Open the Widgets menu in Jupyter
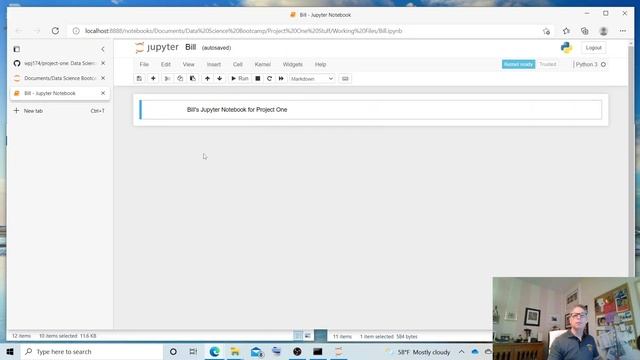Screen dimensions: 640x360 point(293,64)
